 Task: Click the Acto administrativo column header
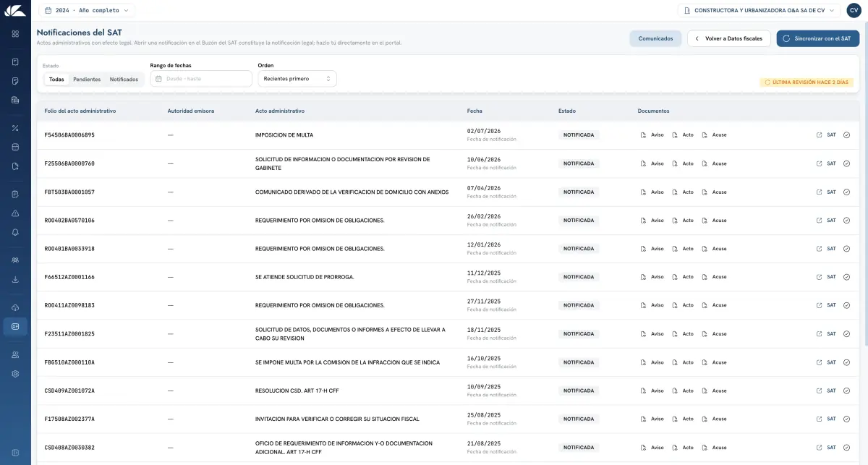[x=280, y=111]
